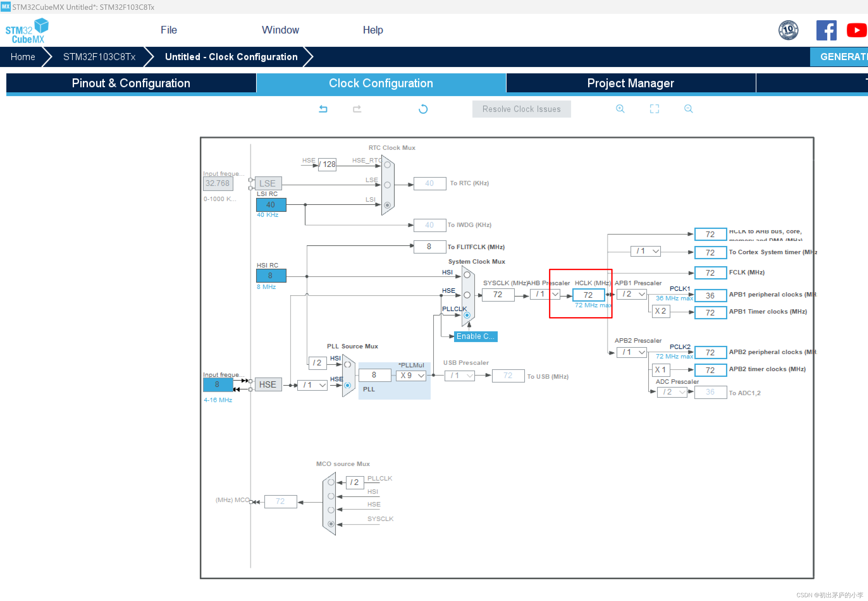Click the 10th anniversary badge icon

point(788,30)
